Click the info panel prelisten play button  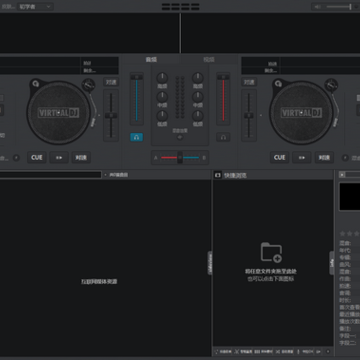pyautogui.click(x=342, y=175)
